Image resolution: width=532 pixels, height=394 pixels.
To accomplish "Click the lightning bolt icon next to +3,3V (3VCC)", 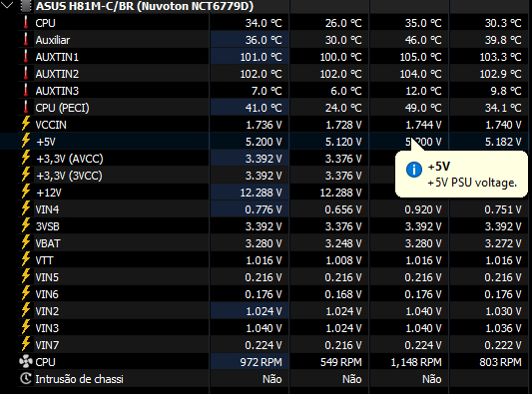I will [26, 175].
